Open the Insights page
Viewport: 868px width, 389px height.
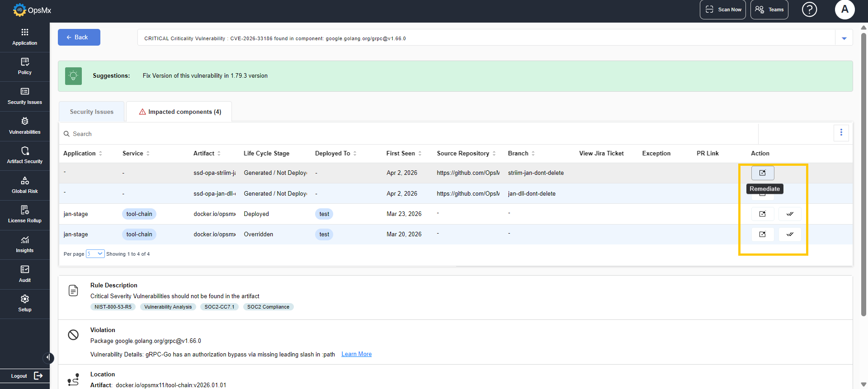25,244
